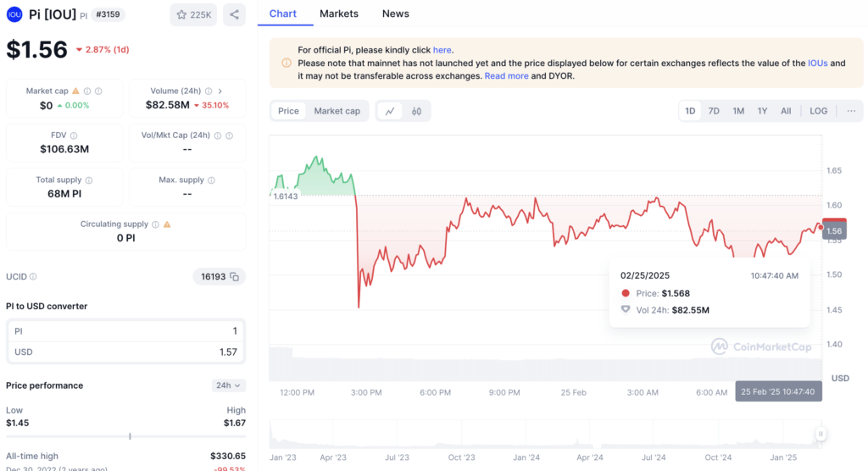The height and width of the screenshot is (471, 868).
Task: Open Volume (24h) info icon
Action: (209, 91)
